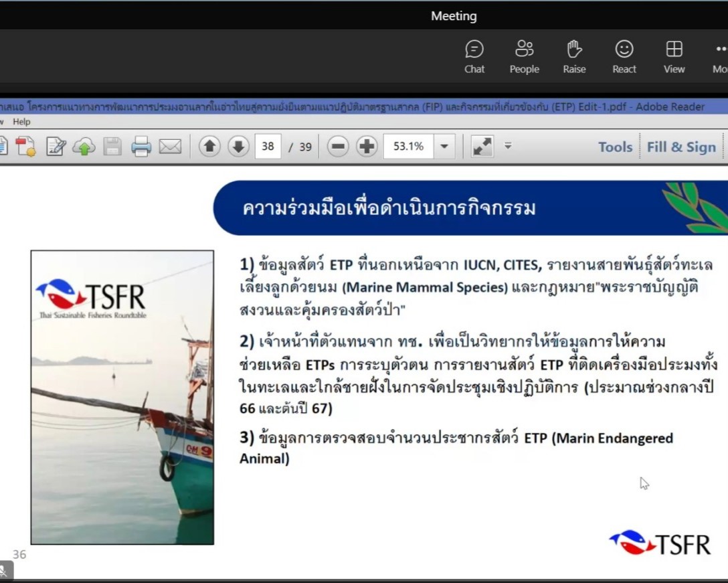Zoom in with the plus button
Image resolution: width=728 pixels, height=583 pixels.
click(367, 147)
